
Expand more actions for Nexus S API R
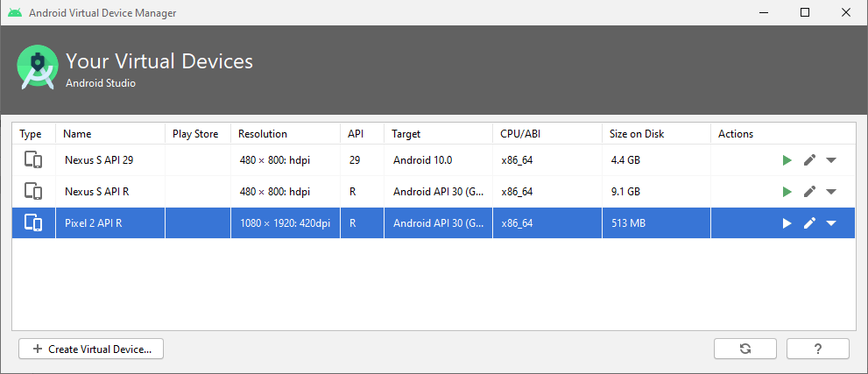click(x=831, y=192)
